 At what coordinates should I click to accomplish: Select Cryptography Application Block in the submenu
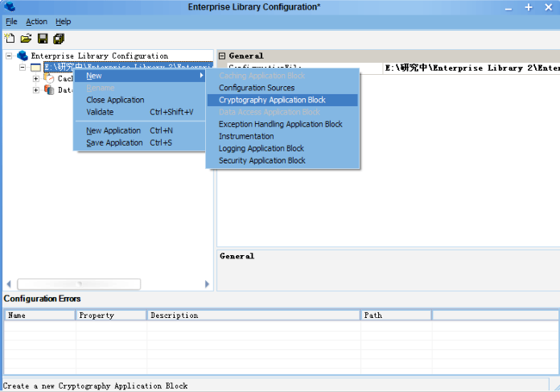click(x=283, y=100)
